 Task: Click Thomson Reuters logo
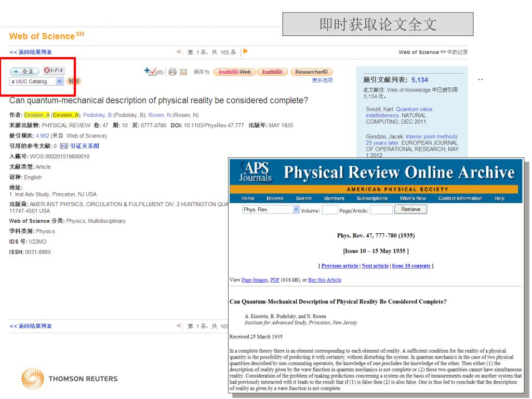pyautogui.click(x=69, y=378)
